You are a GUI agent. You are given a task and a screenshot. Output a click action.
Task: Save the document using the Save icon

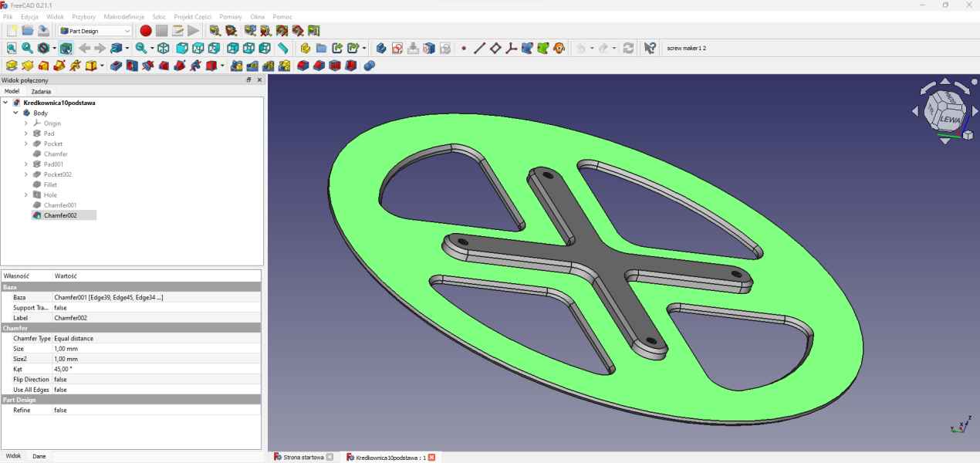[x=44, y=31]
